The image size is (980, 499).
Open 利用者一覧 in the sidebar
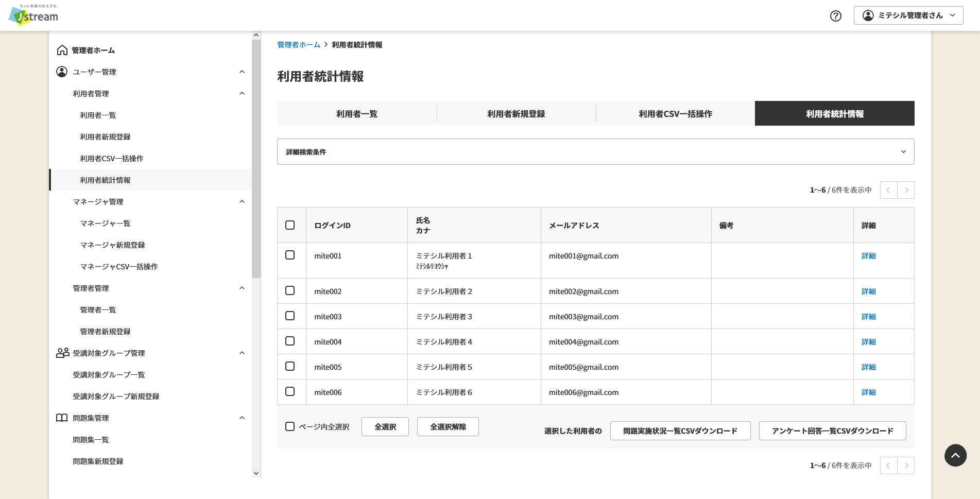(98, 115)
